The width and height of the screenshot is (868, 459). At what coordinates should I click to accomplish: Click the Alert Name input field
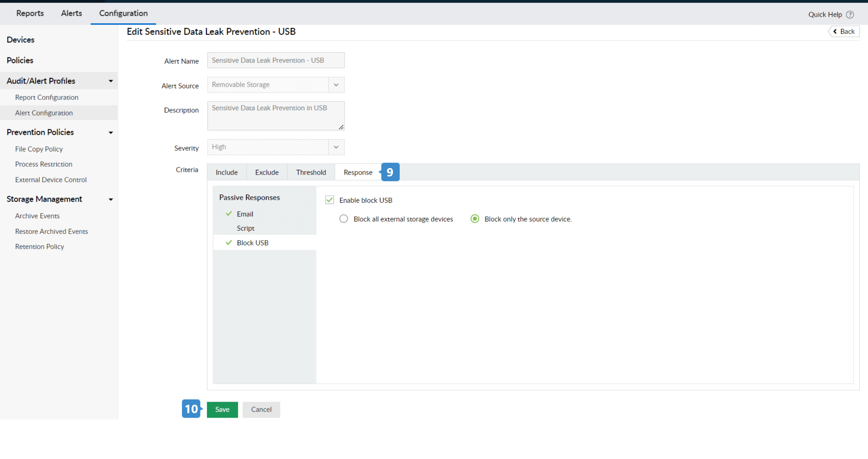(x=276, y=60)
